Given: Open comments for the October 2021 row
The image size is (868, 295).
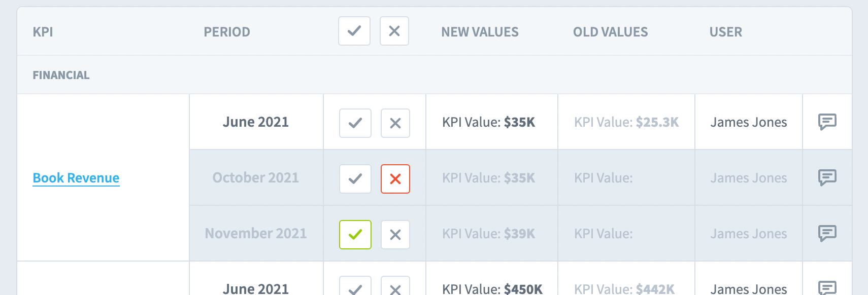Looking at the screenshot, I should tap(827, 177).
